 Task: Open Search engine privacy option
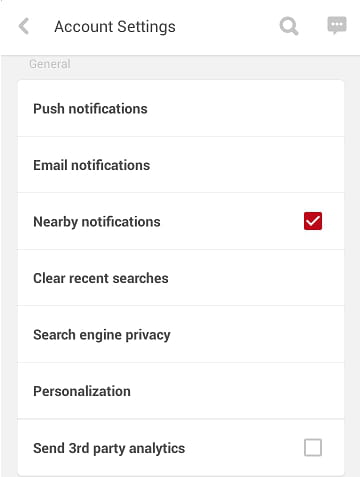tap(181, 334)
